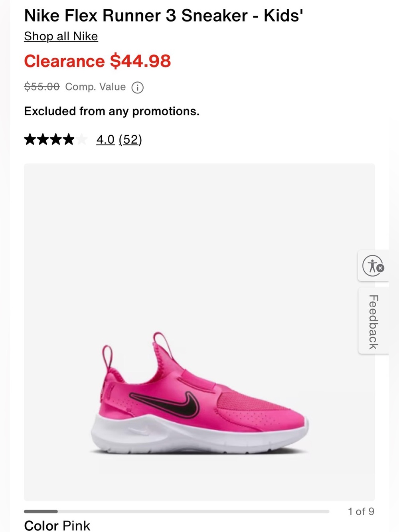Tap the pink Nike sneaker image
The image size is (399, 532).
tap(199, 393)
